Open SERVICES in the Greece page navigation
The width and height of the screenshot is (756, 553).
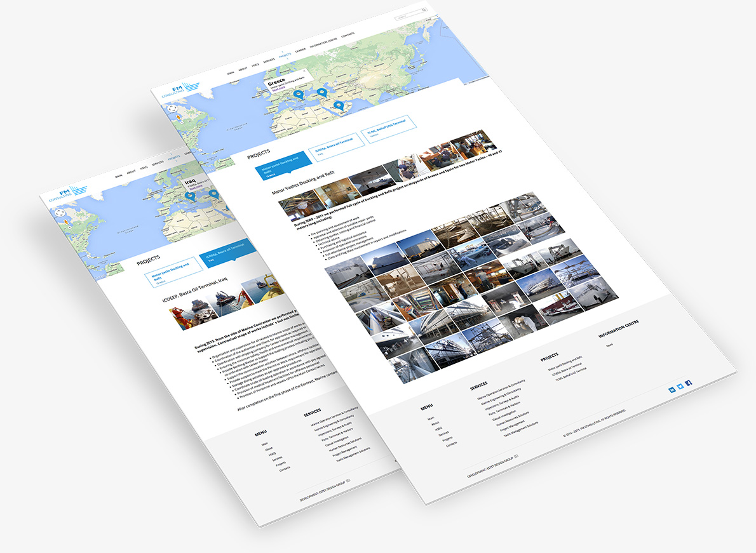point(269,60)
